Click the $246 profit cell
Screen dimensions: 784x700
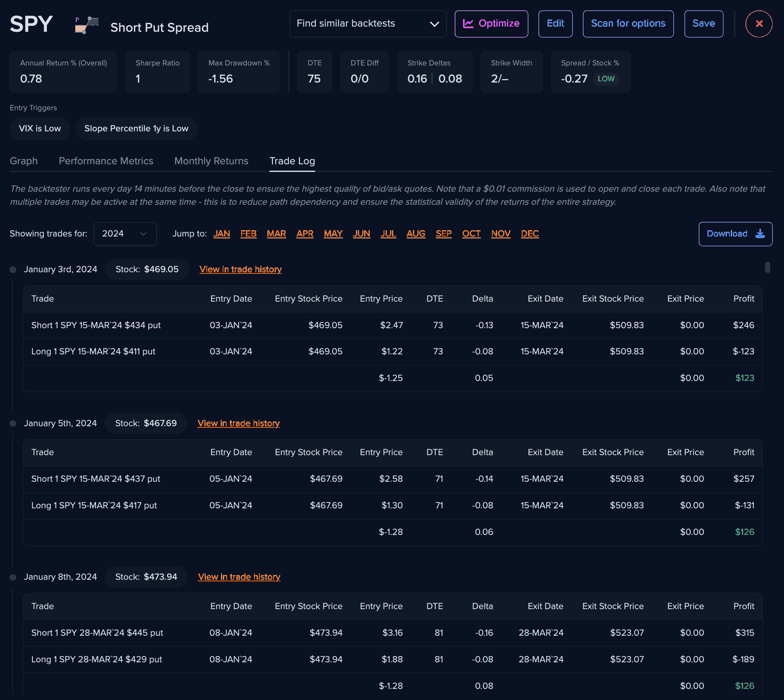point(744,325)
